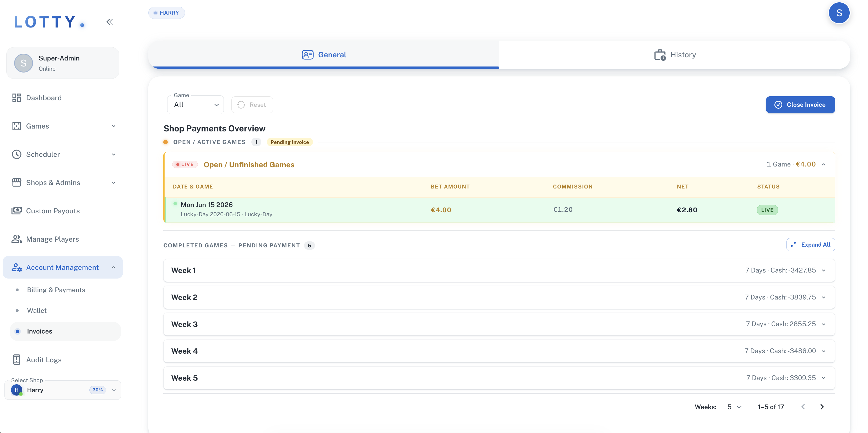Open the Dashboard menu item
The height and width of the screenshot is (433, 868).
(x=63, y=98)
